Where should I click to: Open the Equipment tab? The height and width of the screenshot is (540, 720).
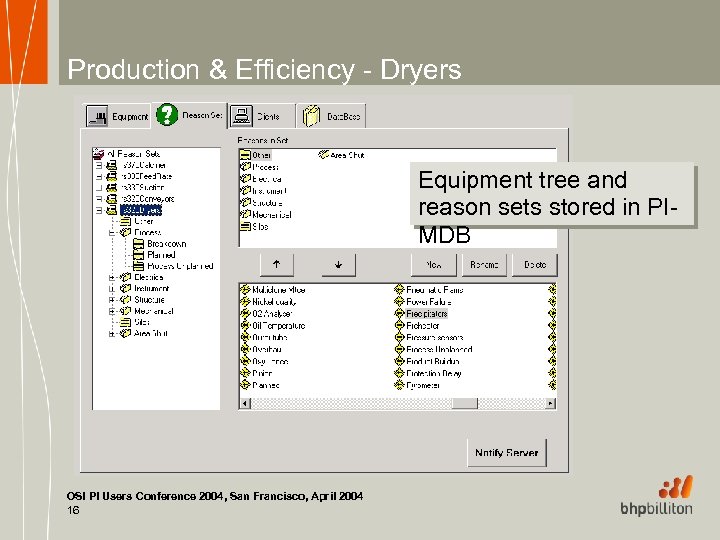pyautogui.click(x=118, y=117)
